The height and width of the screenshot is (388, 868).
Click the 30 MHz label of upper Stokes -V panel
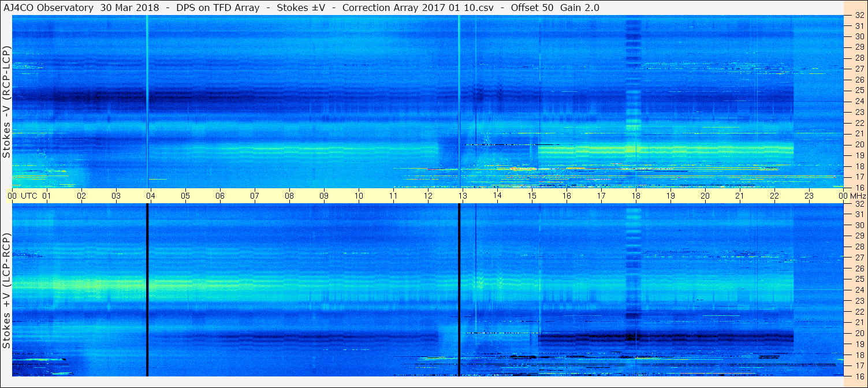[859, 36]
